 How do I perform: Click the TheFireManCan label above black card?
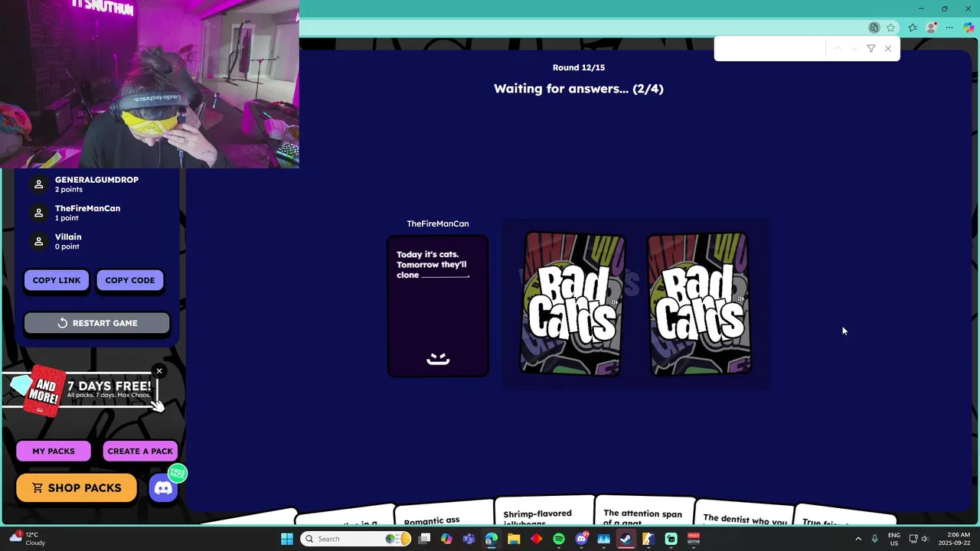[x=438, y=223]
